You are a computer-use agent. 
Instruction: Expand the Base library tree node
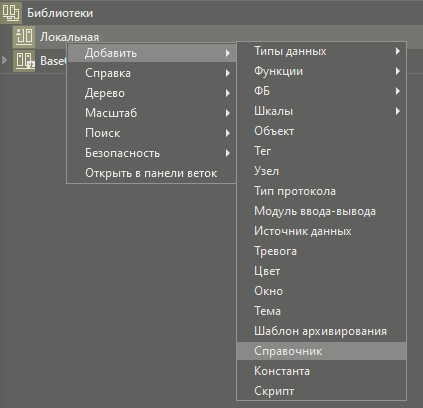point(4,61)
